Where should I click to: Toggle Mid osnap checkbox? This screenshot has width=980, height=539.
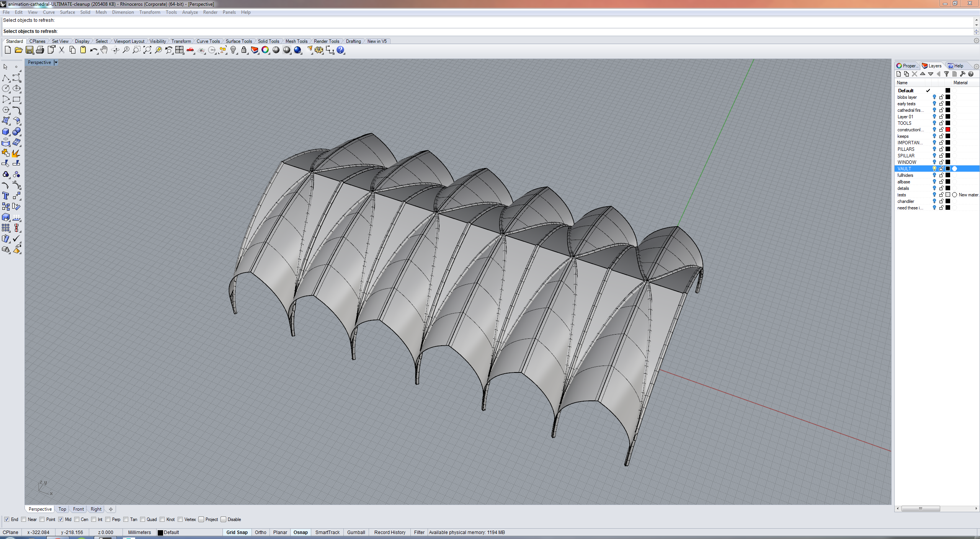point(60,519)
